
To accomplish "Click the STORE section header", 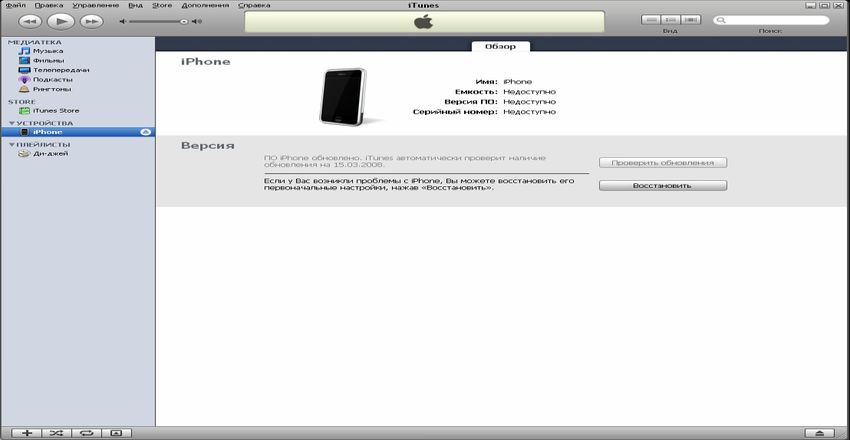I will pyautogui.click(x=22, y=102).
